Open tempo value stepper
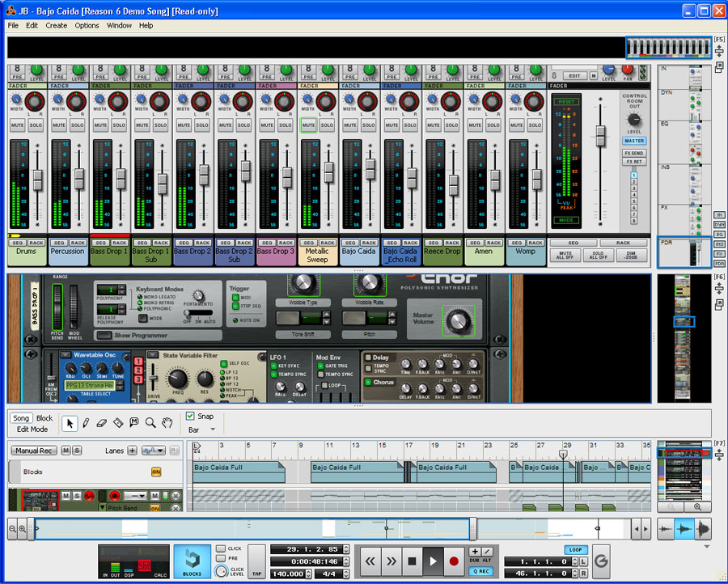This screenshot has width=728, height=584. click(308, 573)
